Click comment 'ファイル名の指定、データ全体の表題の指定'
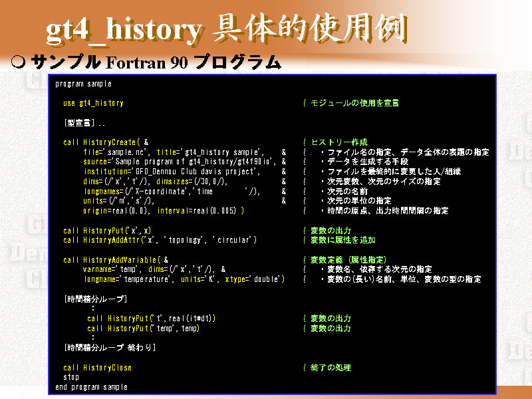532x399 pixels. tap(408, 152)
